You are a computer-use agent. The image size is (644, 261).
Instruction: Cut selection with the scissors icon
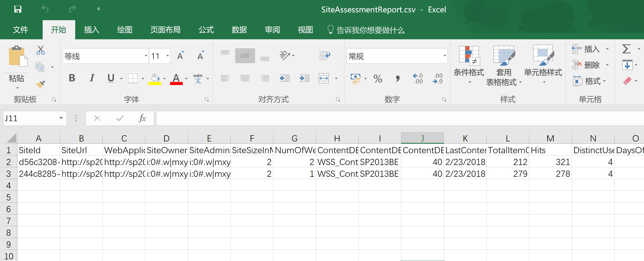pos(41,50)
